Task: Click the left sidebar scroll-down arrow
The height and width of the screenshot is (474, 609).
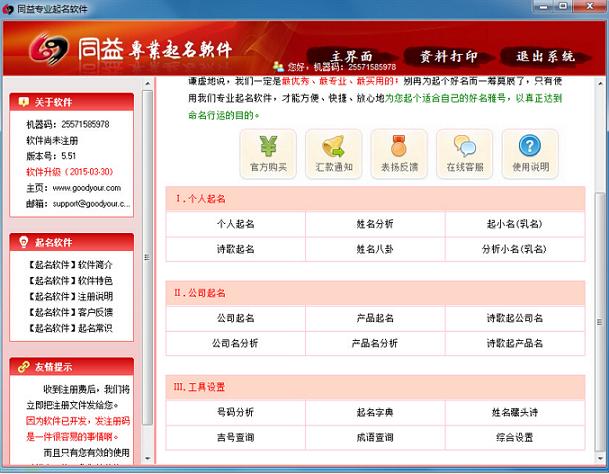Action: (148, 458)
